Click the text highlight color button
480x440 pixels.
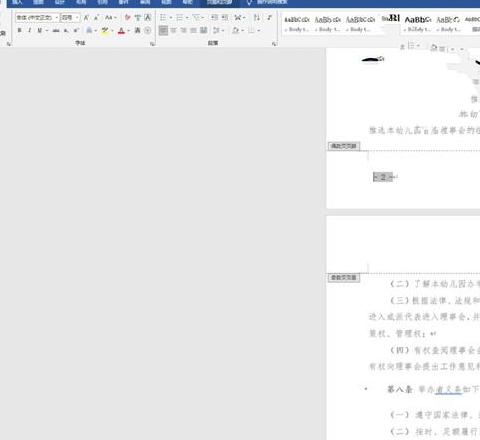pos(105,31)
